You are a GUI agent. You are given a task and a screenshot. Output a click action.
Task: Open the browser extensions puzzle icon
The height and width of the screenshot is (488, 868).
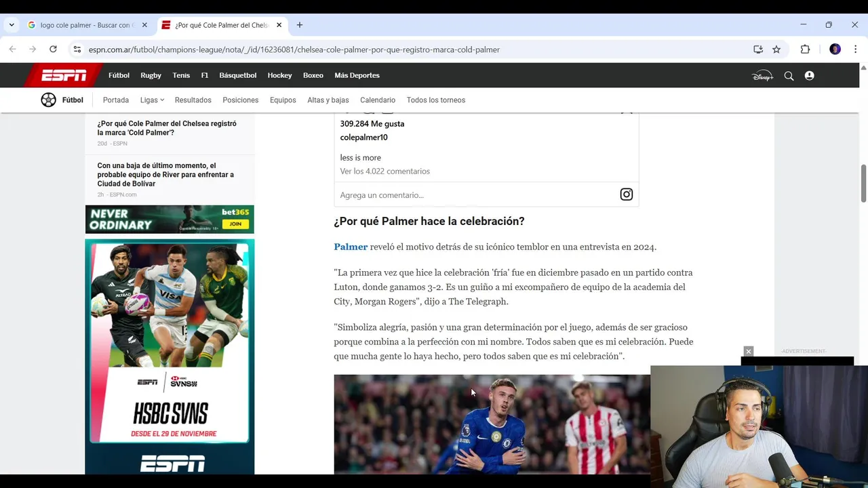click(805, 49)
